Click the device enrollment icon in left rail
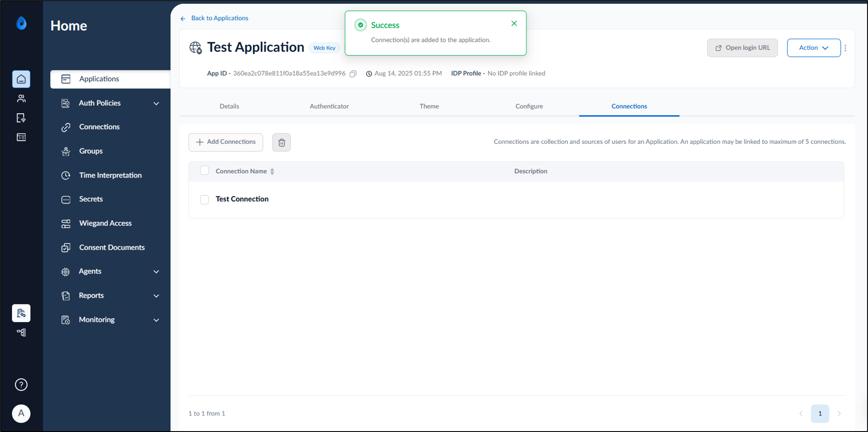This screenshot has height=432, width=868. click(x=21, y=118)
